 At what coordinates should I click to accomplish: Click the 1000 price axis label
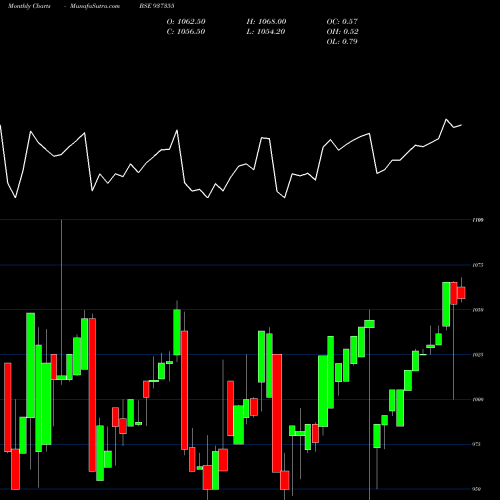[478, 399]
